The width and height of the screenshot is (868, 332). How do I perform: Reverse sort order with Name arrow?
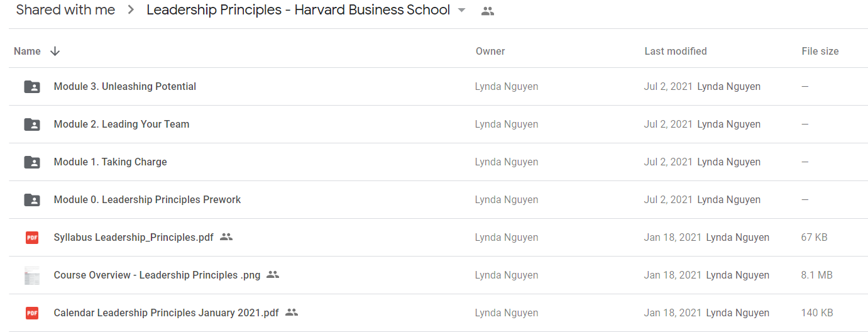click(x=55, y=52)
